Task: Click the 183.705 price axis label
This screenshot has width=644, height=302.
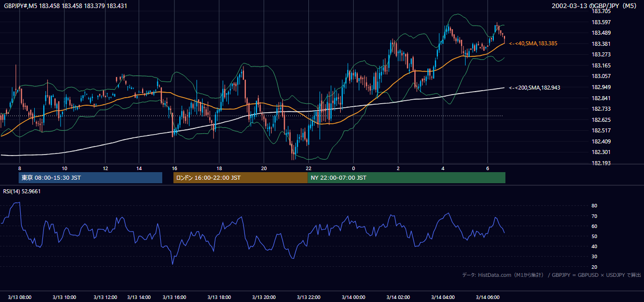Action: coord(600,11)
